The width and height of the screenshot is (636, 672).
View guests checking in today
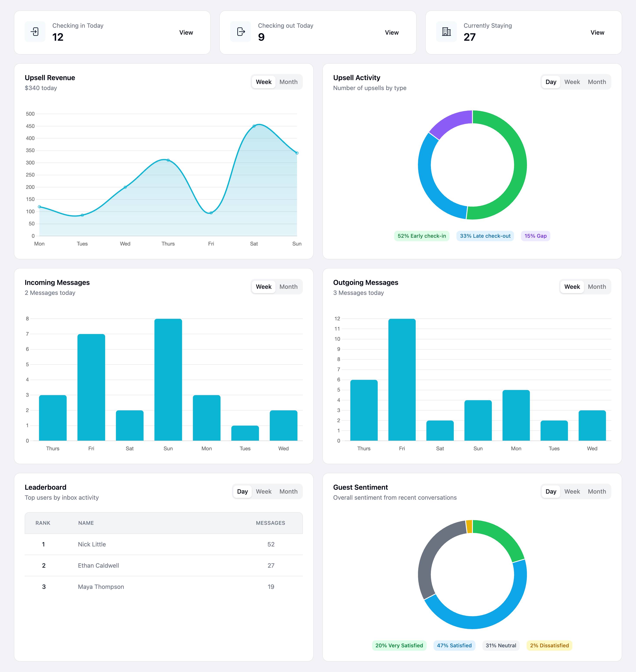coord(186,32)
